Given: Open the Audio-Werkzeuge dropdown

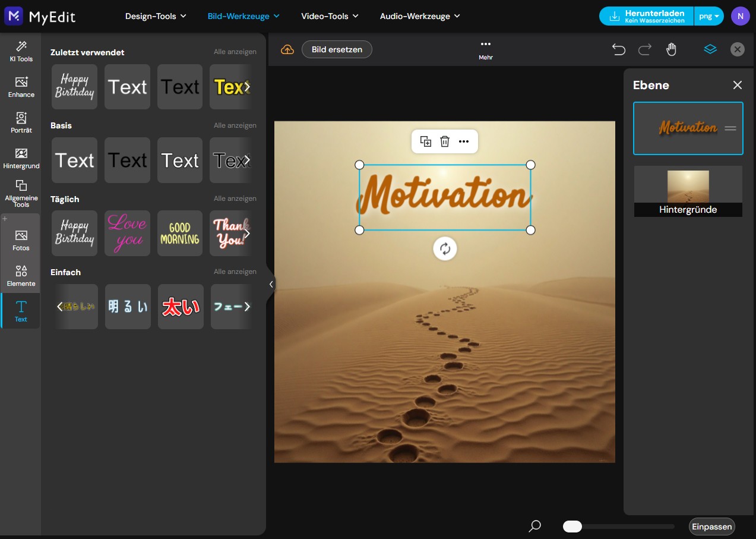Looking at the screenshot, I should point(420,16).
